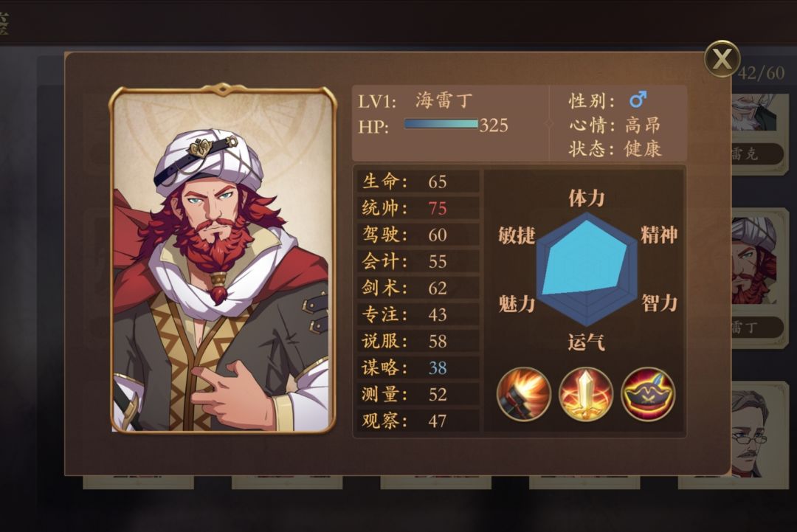Viewport: 797px width, 532px height.
Task: Tap the male gender symbol icon
Action: [x=638, y=100]
